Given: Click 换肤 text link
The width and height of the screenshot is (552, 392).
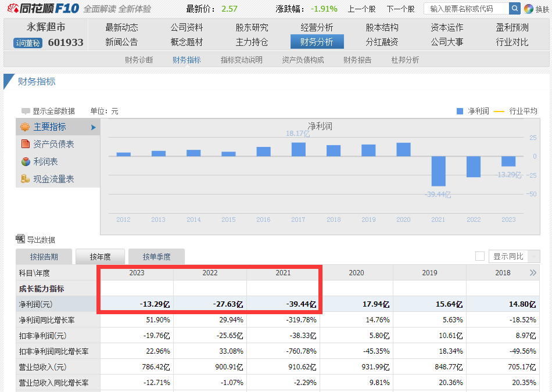Looking at the screenshot, I should click(543, 9).
